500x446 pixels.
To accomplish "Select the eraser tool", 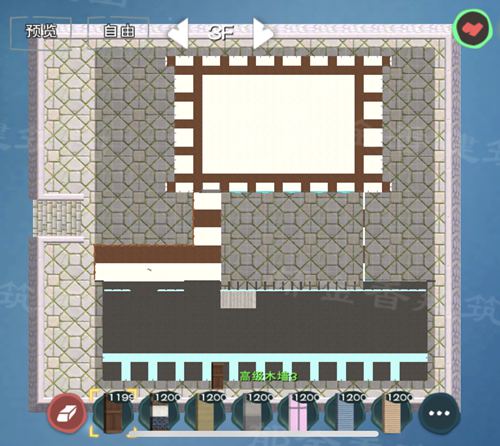I will pyautogui.click(x=67, y=413).
